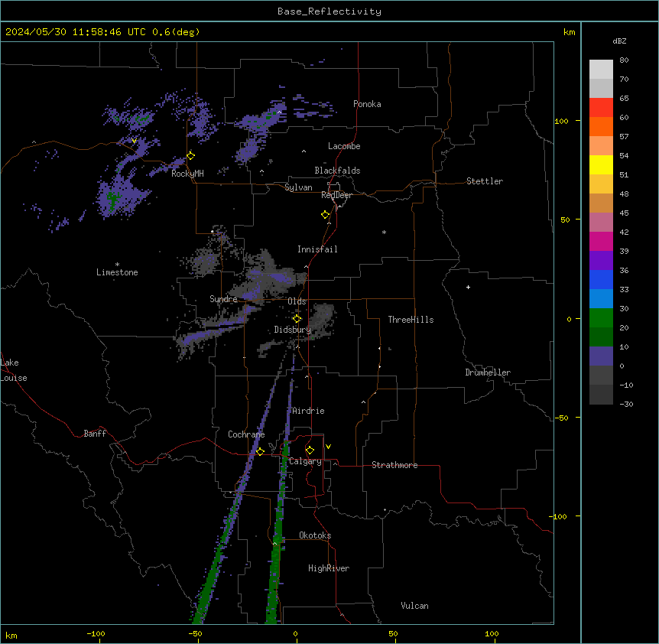Pick the violet 39-36 dBZ legend swatch
The width and height of the screenshot is (659, 644).
[x=601, y=261]
